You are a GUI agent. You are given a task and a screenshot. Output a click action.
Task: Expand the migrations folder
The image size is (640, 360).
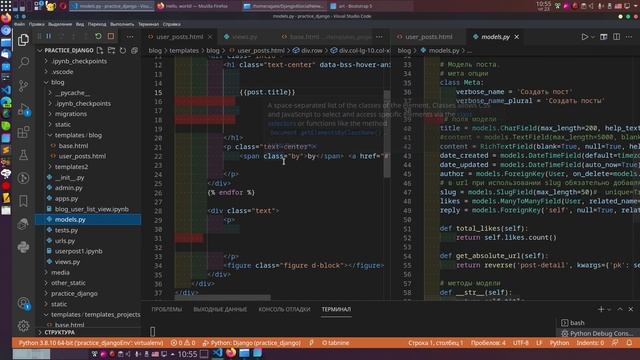tap(71, 114)
